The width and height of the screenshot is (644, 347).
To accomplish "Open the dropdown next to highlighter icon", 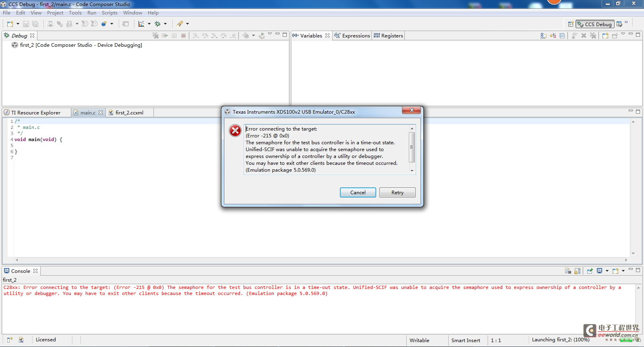I will tap(187, 24).
